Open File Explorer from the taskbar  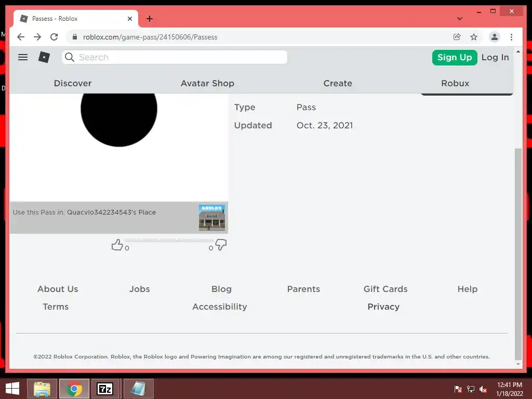(x=42, y=389)
